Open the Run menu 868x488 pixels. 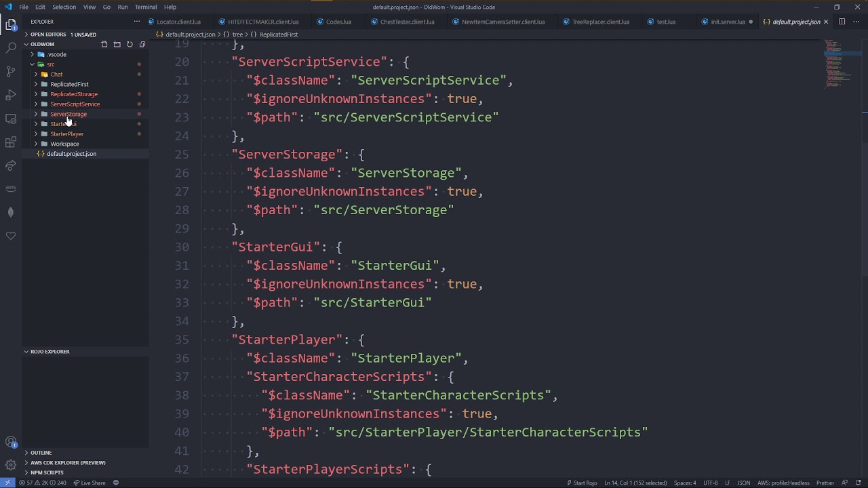coord(123,7)
